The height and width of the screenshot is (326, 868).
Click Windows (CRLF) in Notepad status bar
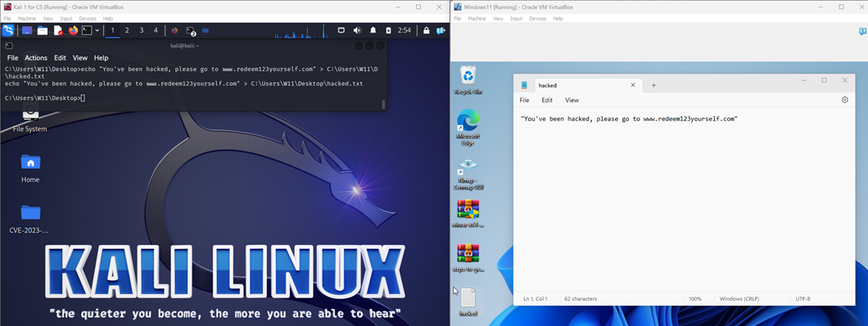coord(739,299)
